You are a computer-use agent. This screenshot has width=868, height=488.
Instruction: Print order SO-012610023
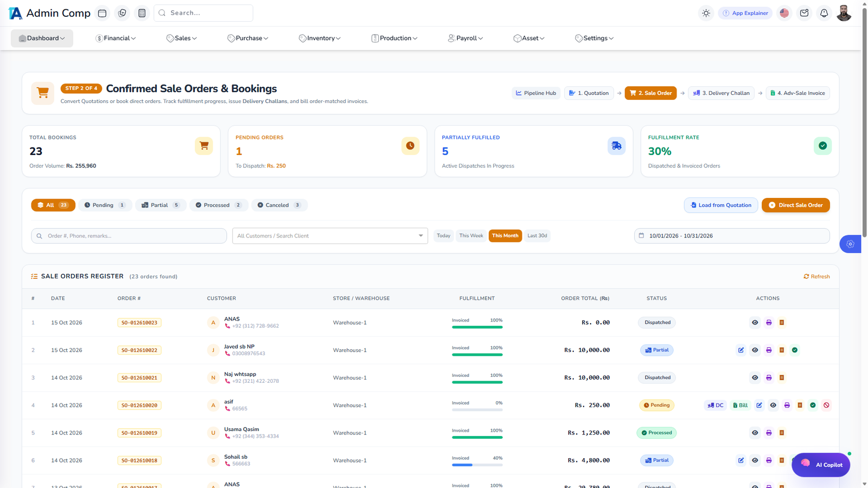(769, 323)
